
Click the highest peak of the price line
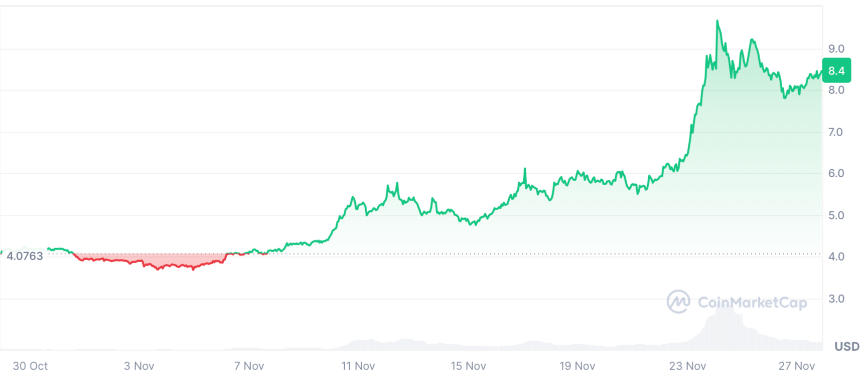pos(717,21)
